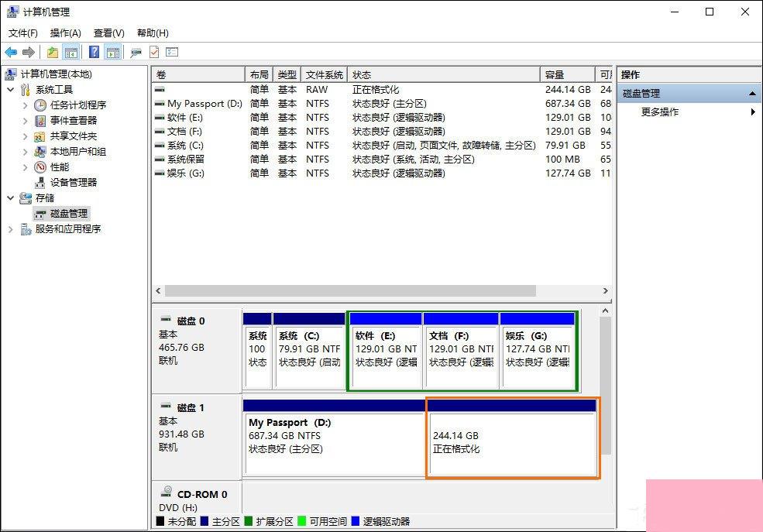Select the 软件 (E:) partition block

pyautogui.click(x=386, y=351)
